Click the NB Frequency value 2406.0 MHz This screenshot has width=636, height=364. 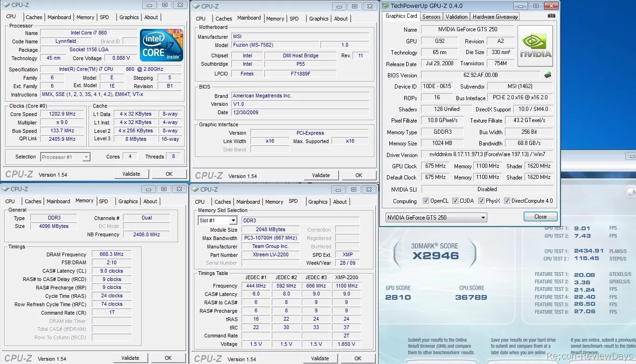point(146,235)
